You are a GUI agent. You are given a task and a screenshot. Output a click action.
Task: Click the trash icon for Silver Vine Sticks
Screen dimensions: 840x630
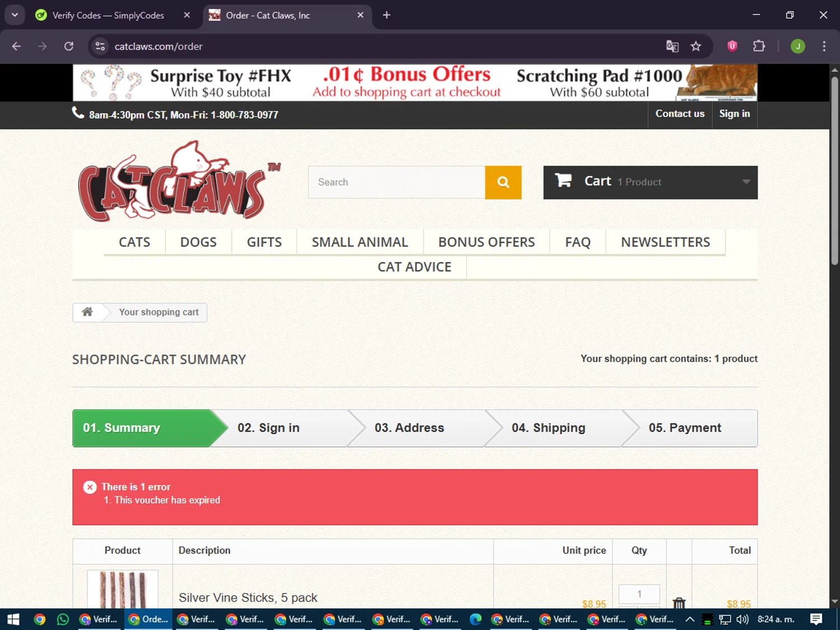pyautogui.click(x=679, y=603)
